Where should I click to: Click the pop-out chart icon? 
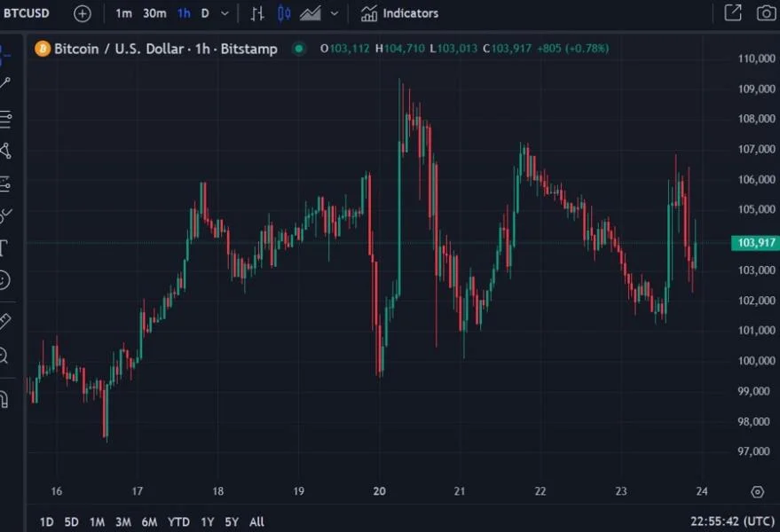pos(733,13)
